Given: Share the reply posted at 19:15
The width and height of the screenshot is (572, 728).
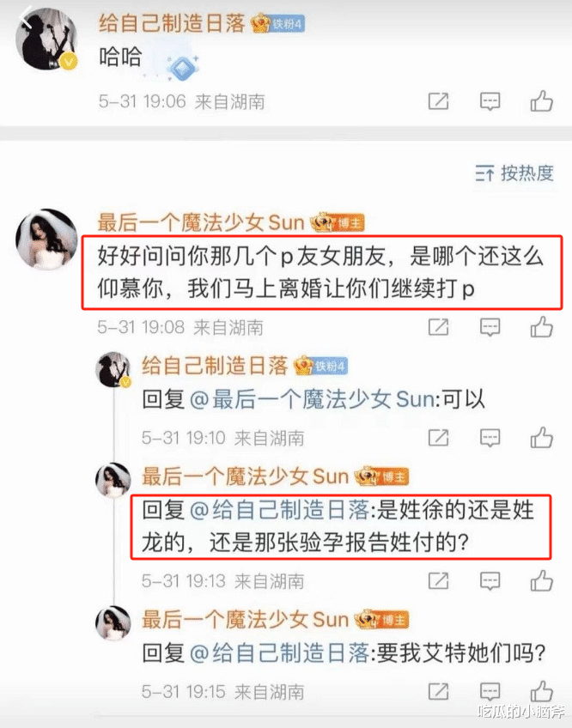Looking at the screenshot, I should click(438, 691).
